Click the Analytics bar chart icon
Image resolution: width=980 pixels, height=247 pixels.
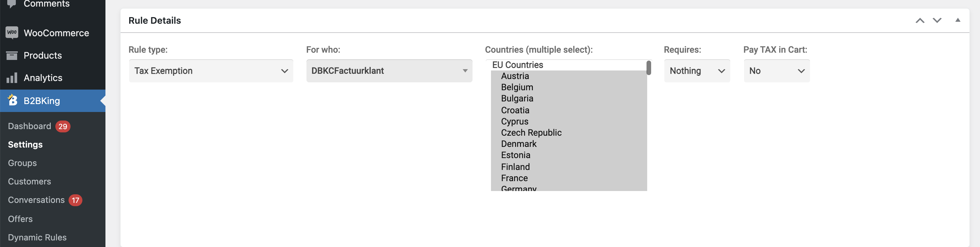(12, 78)
